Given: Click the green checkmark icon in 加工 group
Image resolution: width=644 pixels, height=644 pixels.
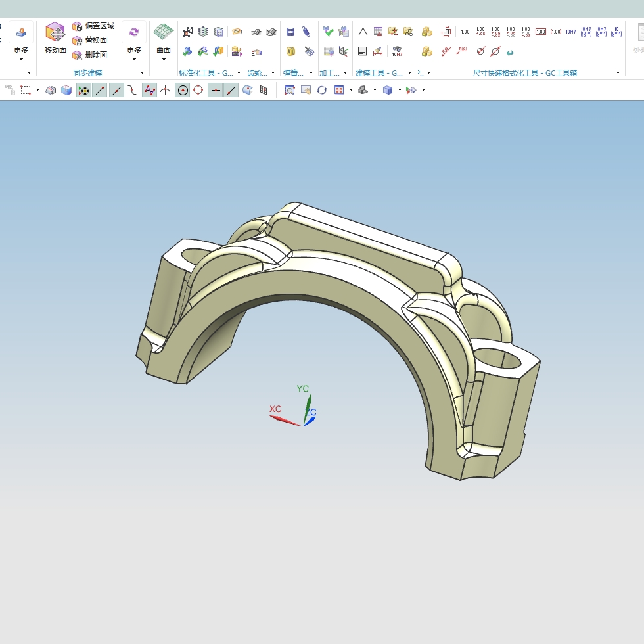Looking at the screenshot, I should pyautogui.click(x=328, y=32).
